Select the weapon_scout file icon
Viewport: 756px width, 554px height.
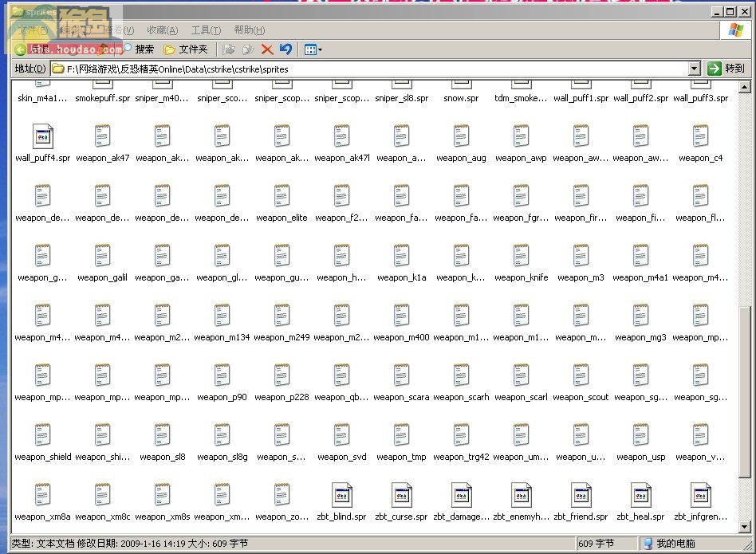(581, 375)
